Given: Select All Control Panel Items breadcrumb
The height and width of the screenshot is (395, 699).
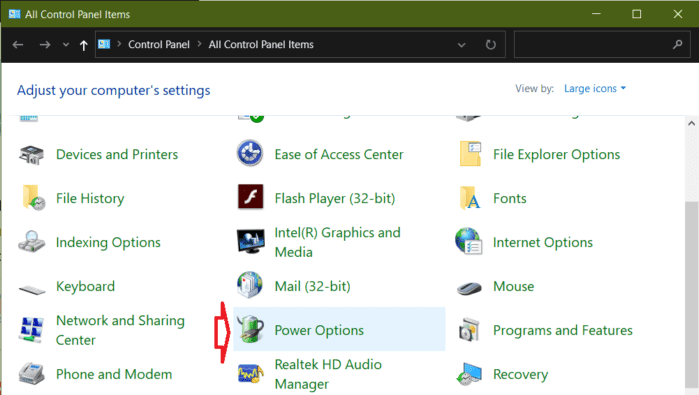Looking at the screenshot, I should point(261,45).
